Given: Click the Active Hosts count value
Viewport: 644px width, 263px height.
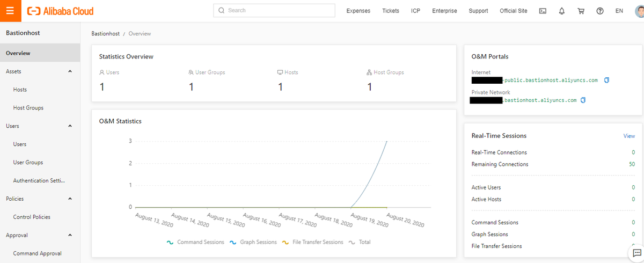Looking at the screenshot, I should point(634,200).
